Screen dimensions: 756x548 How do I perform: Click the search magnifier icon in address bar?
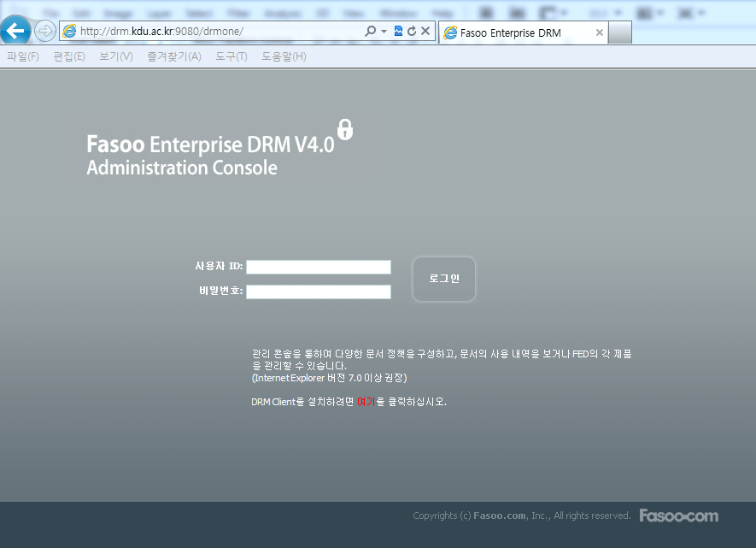pos(370,32)
